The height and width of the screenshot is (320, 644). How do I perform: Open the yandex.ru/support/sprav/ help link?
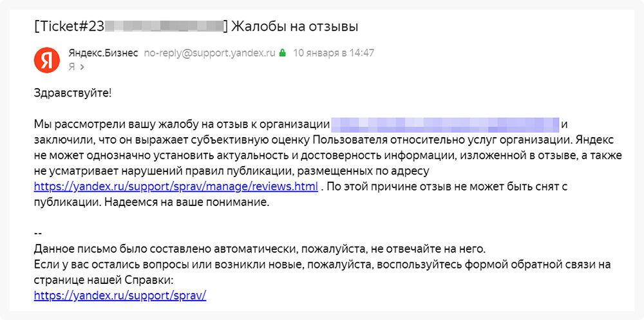(120, 296)
